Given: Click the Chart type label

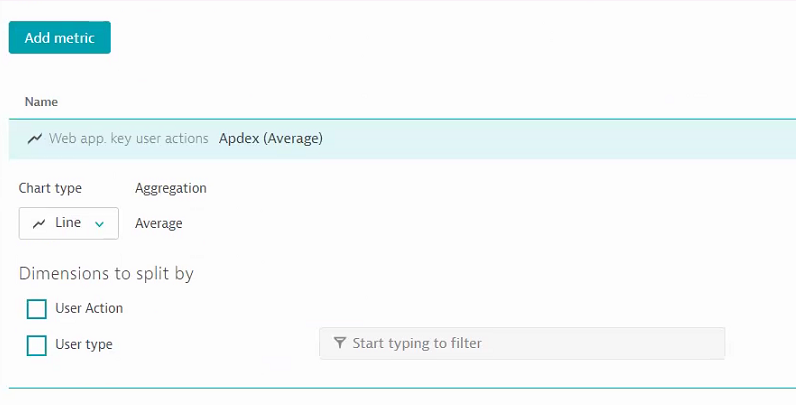Looking at the screenshot, I should point(50,188).
